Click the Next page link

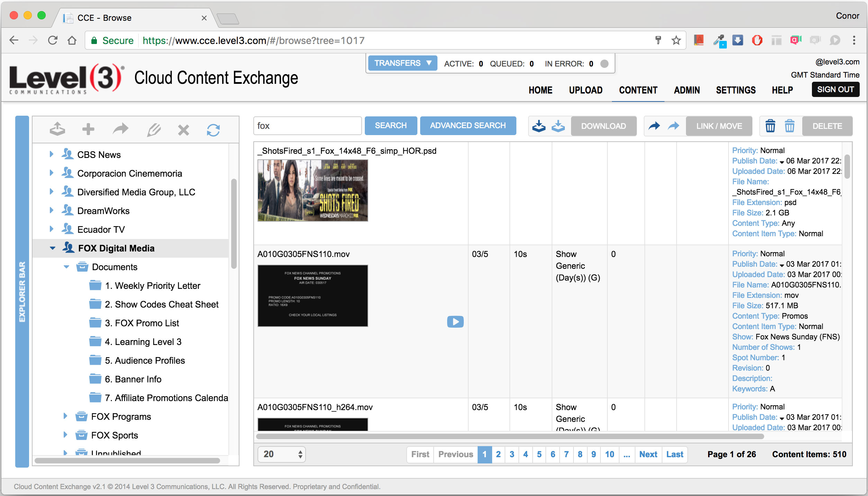[648, 454]
